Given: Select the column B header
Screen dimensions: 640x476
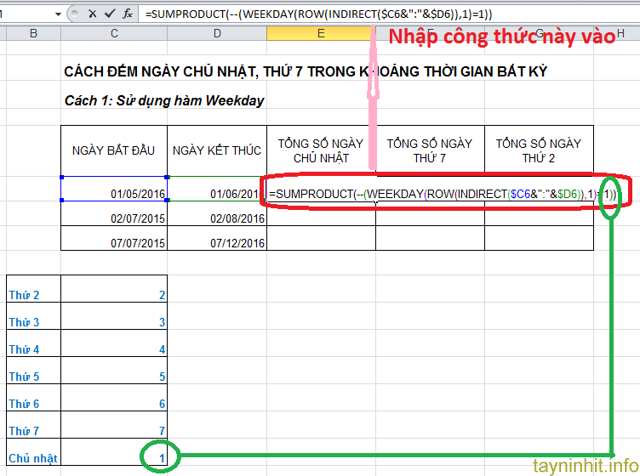Looking at the screenshot, I should click(x=33, y=36).
